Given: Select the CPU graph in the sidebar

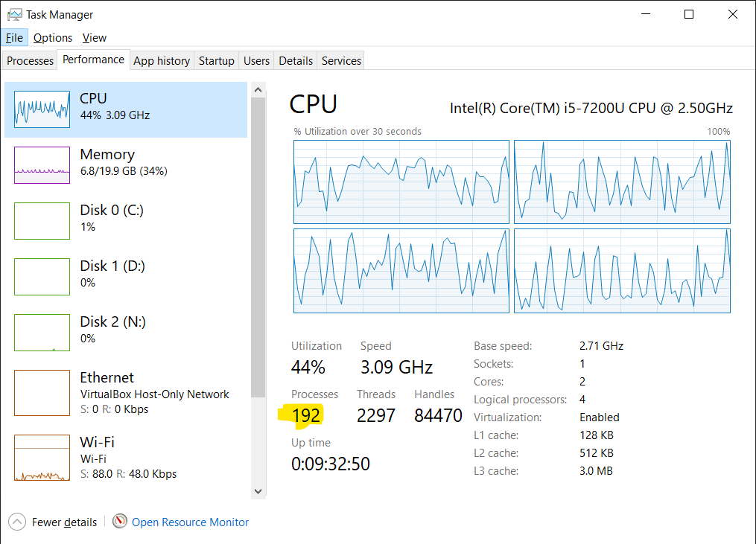Looking at the screenshot, I should (x=127, y=108).
